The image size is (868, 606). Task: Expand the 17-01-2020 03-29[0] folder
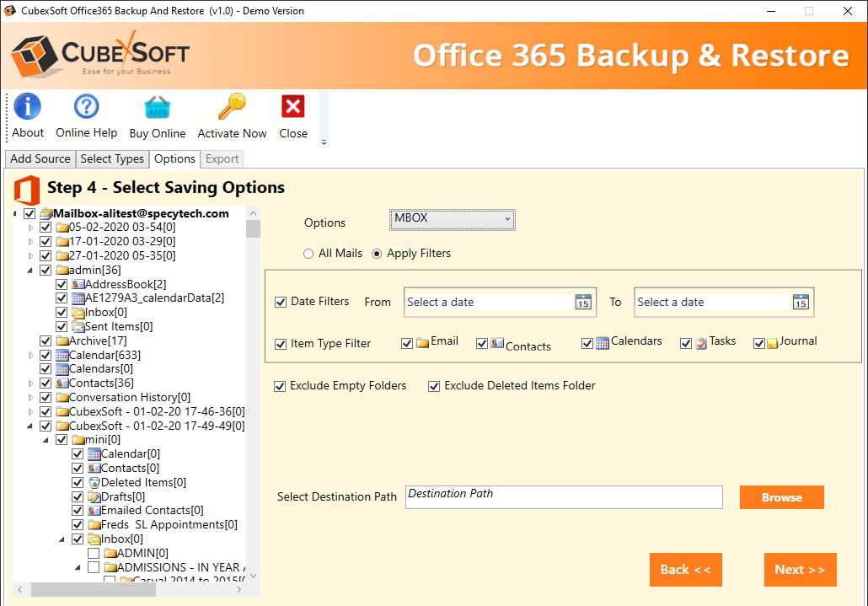click(x=30, y=242)
